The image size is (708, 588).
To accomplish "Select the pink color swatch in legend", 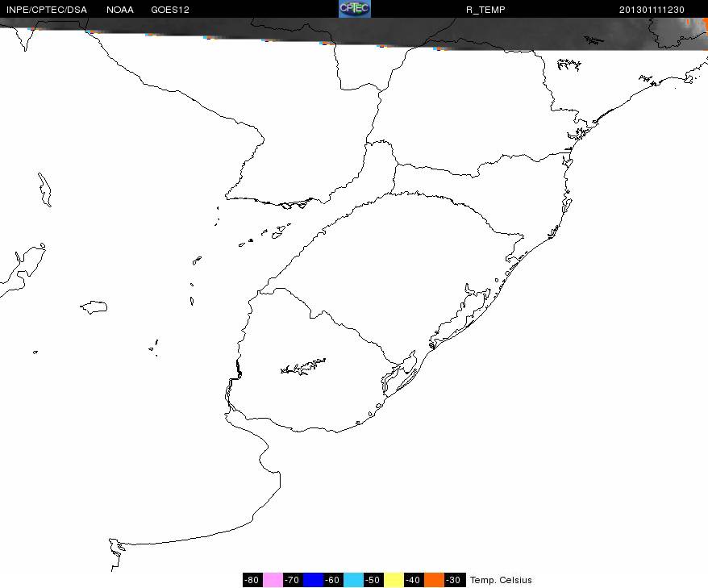I will (273, 580).
